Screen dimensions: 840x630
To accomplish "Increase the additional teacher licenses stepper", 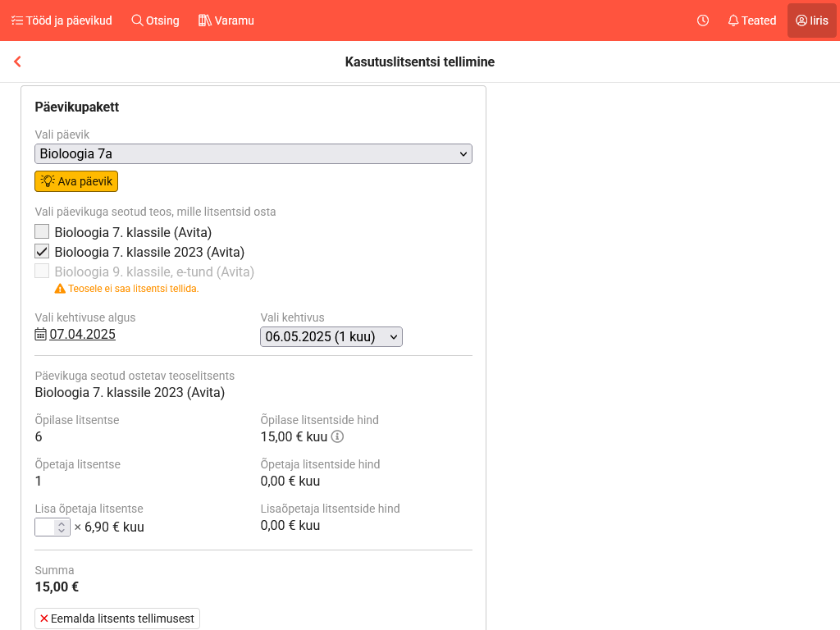I will (62, 523).
